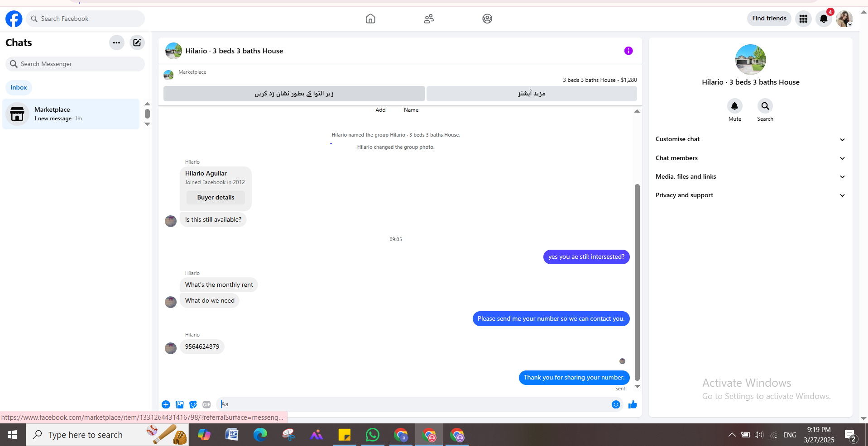
Task: Focus the Search Messenger field
Action: (x=75, y=64)
